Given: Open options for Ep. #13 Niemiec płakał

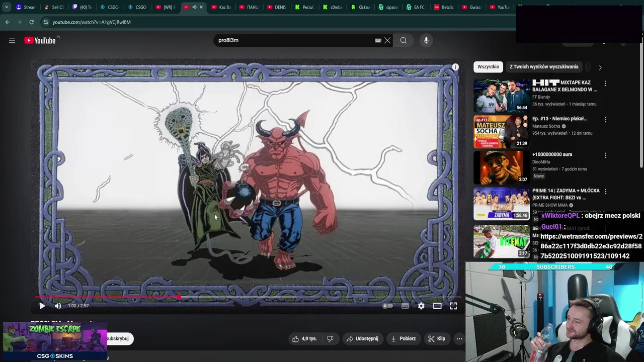Looking at the screenshot, I should pyautogui.click(x=606, y=120).
